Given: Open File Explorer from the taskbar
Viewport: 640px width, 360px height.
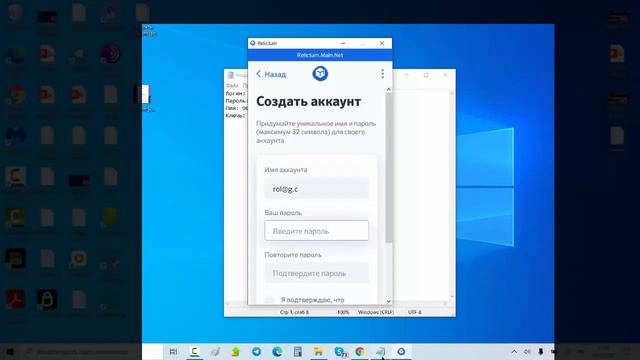Looking at the screenshot, I should coord(318,351).
